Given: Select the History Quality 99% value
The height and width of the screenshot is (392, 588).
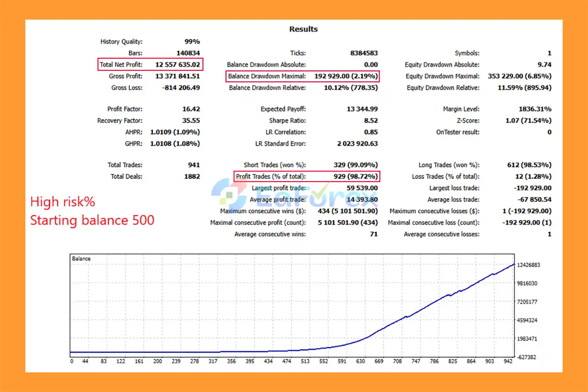Looking at the screenshot, I should pos(192,42).
